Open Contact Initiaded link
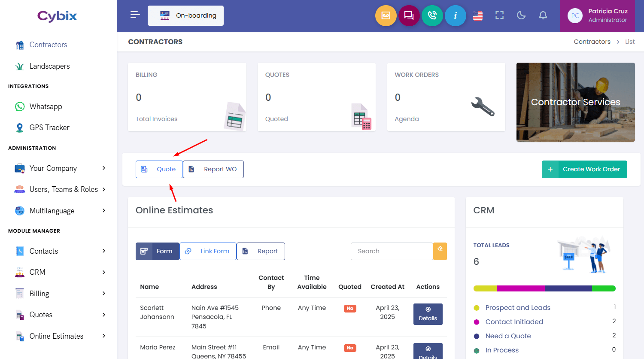The height and width of the screenshot is (361, 644). [x=514, y=322]
